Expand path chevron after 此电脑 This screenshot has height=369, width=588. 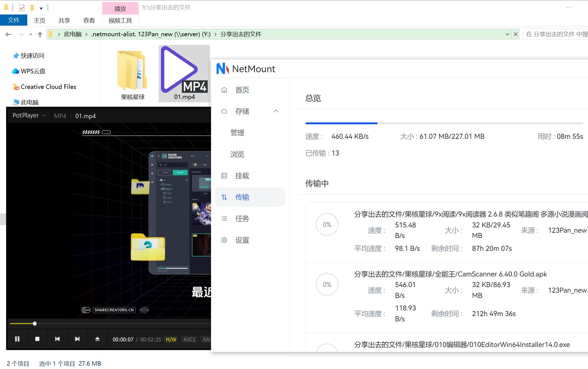pyautogui.click(x=87, y=34)
